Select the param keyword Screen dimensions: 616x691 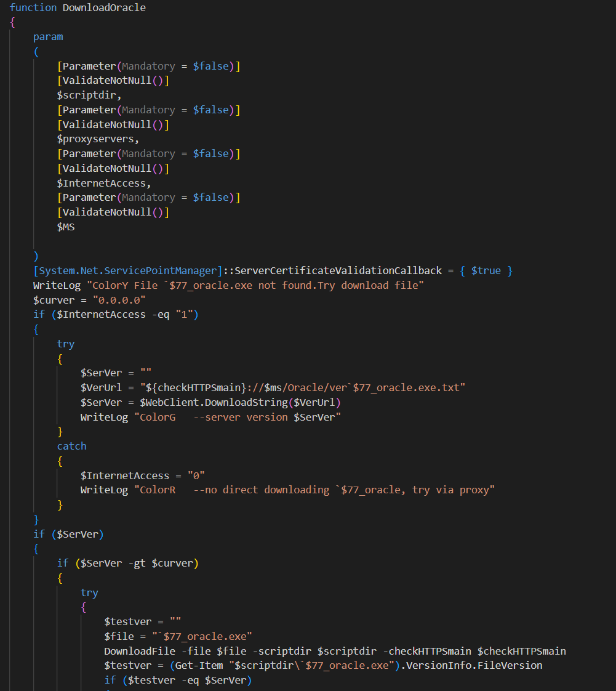[x=48, y=36]
